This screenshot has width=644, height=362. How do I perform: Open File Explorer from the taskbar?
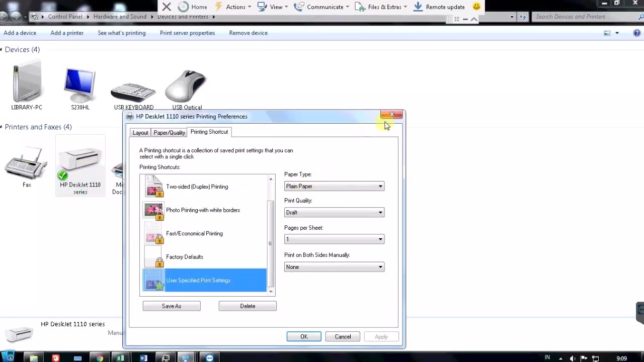click(x=34, y=358)
